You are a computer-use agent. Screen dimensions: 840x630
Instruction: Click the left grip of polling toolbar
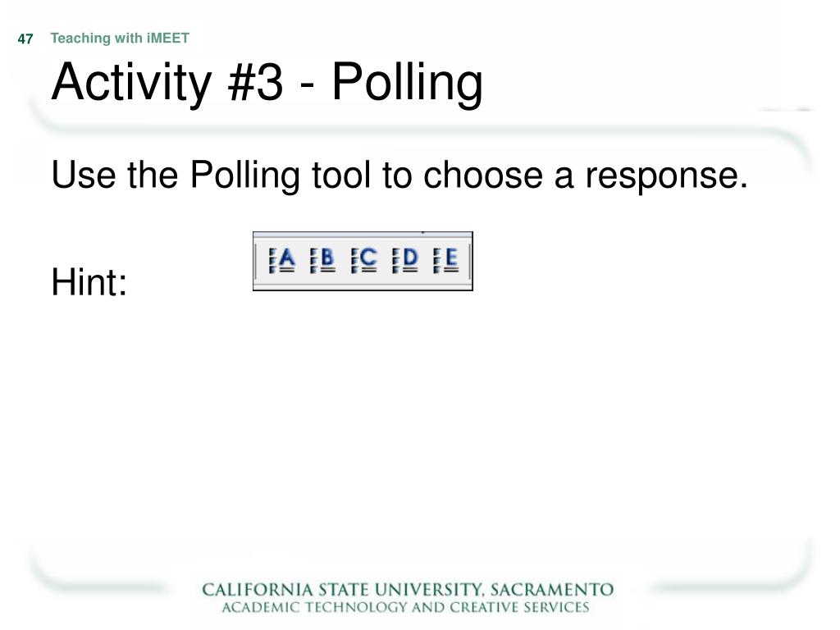tap(257, 261)
